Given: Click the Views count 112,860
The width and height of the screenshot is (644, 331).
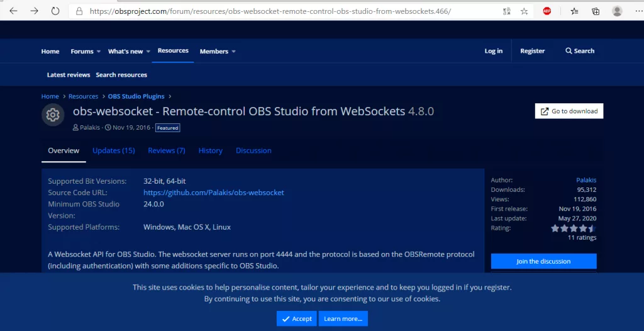Looking at the screenshot, I should [x=585, y=199].
